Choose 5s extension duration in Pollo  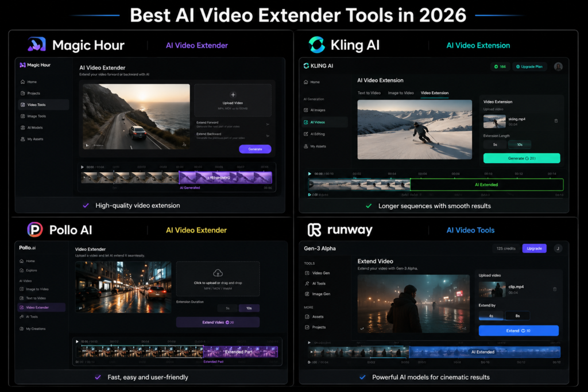click(x=227, y=308)
